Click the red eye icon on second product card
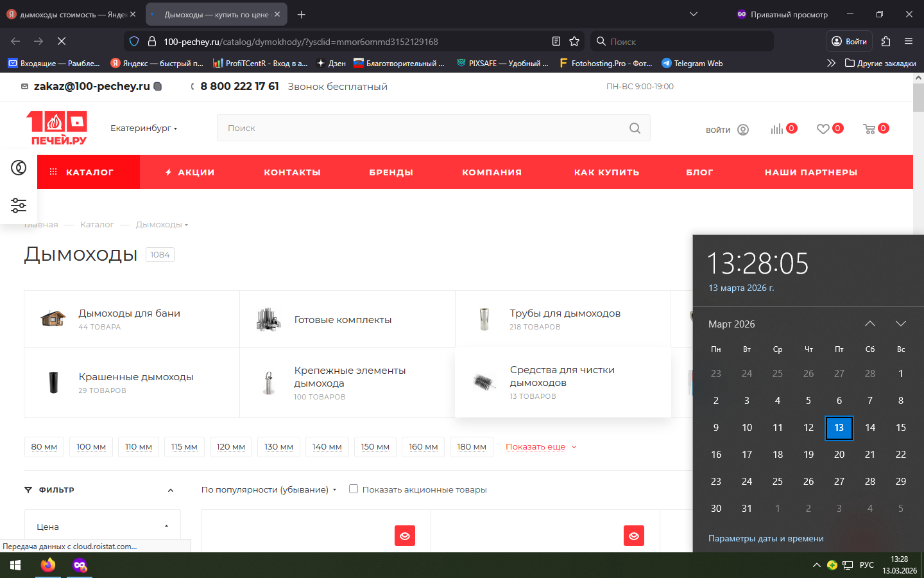 (x=634, y=536)
